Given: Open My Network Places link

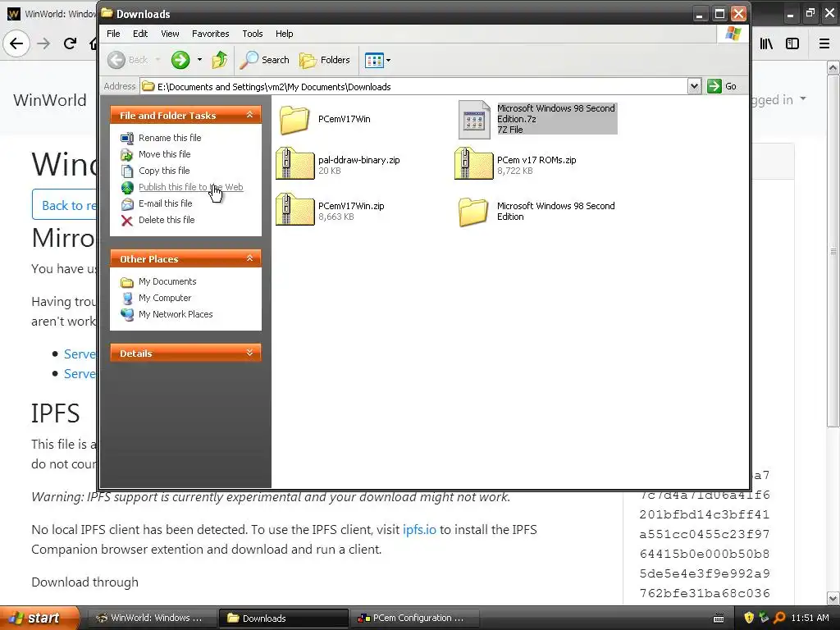Looking at the screenshot, I should point(176,314).
